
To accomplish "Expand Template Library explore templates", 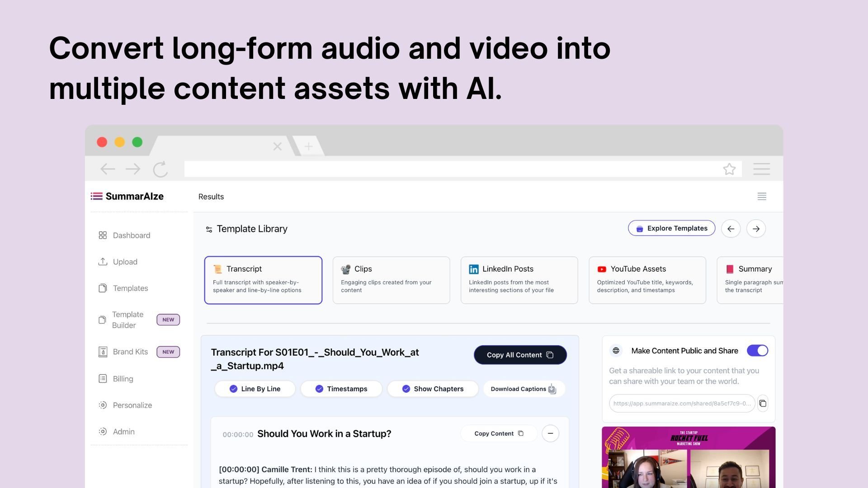I will (671, 228).
